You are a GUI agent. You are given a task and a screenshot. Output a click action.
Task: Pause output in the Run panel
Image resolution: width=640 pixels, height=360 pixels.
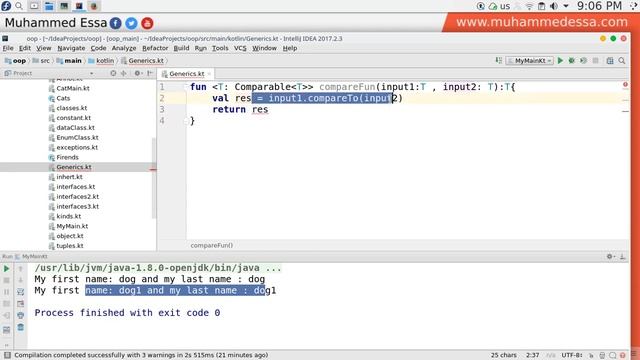(x=7, y=292)
